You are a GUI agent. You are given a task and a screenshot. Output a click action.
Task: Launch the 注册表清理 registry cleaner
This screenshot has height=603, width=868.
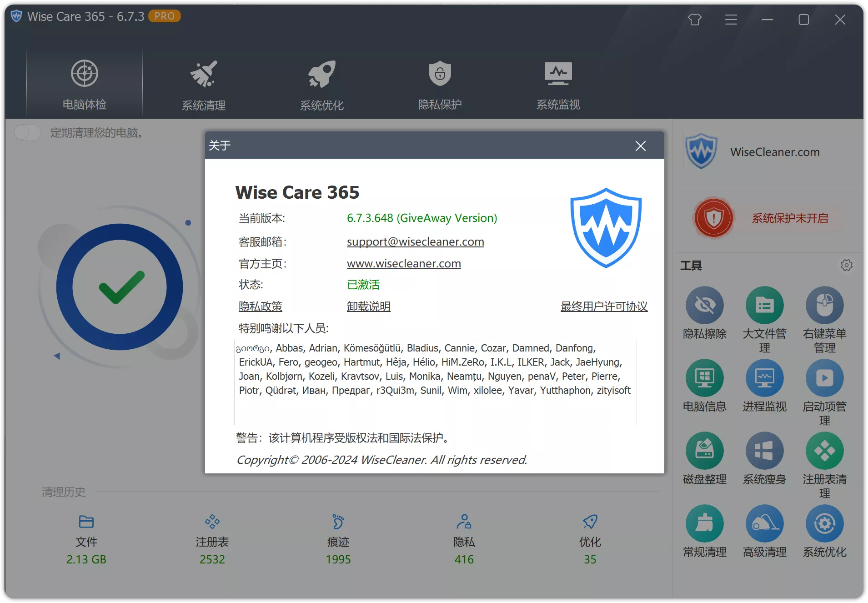(824, 450)
